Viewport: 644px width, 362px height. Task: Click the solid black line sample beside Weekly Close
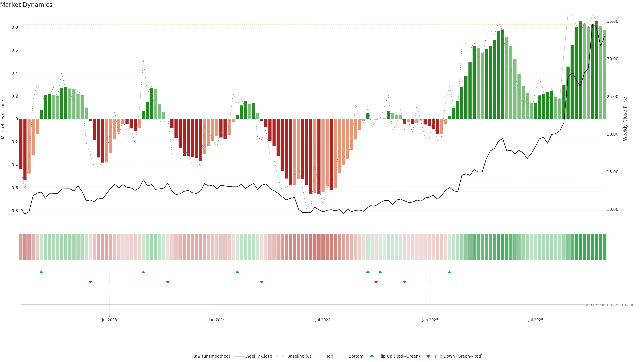238,356
